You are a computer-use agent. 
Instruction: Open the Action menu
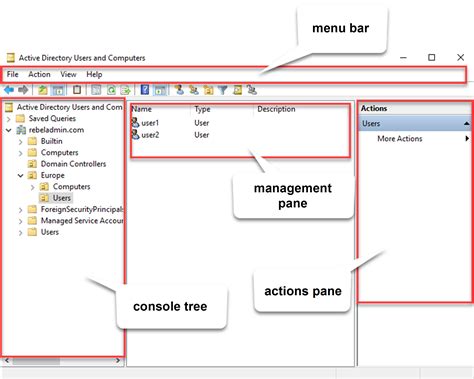coord(39,74)
